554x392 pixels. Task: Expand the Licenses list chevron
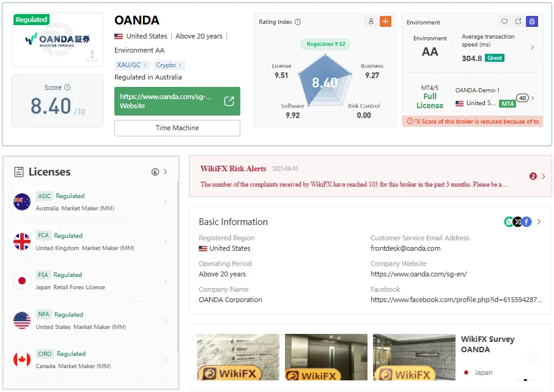click(165, 172)
